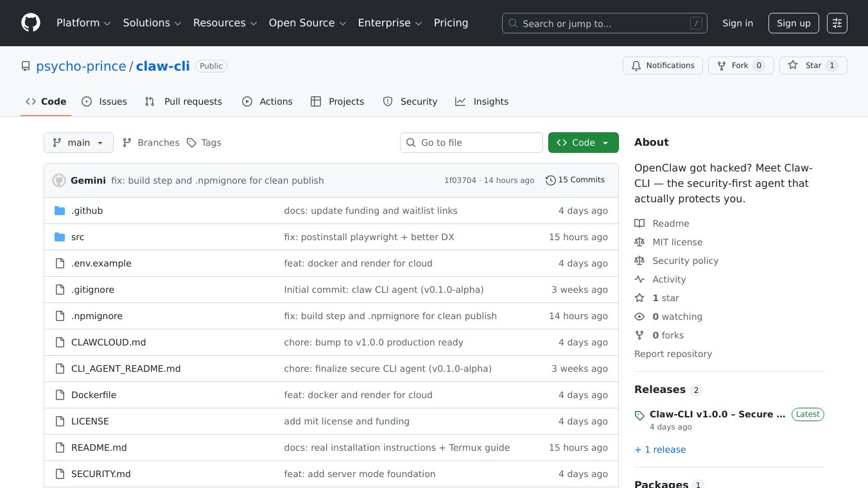Expand the main branch dropdown
Screen dimensions: 868x488
click(x=78, y=143)
